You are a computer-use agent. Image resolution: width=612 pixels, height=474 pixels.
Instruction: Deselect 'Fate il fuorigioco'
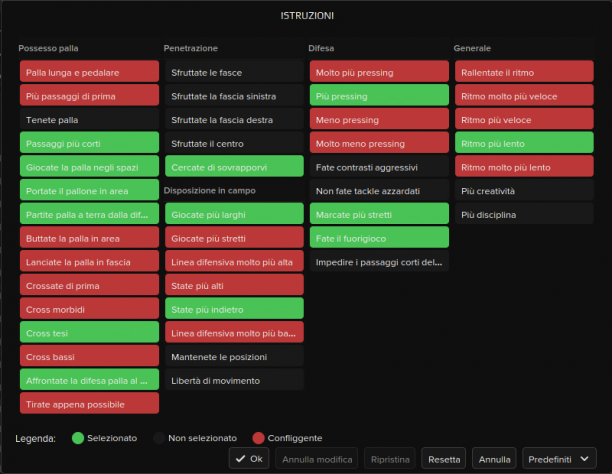379,237
